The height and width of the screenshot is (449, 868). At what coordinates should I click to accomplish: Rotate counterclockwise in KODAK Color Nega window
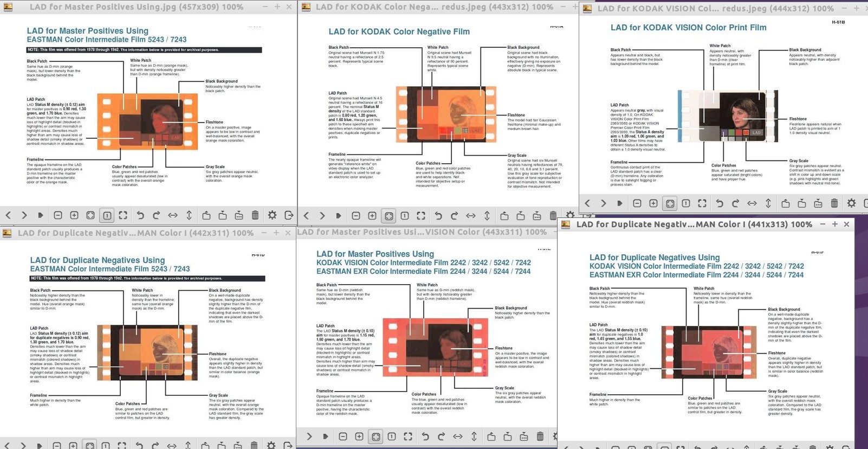438,216
